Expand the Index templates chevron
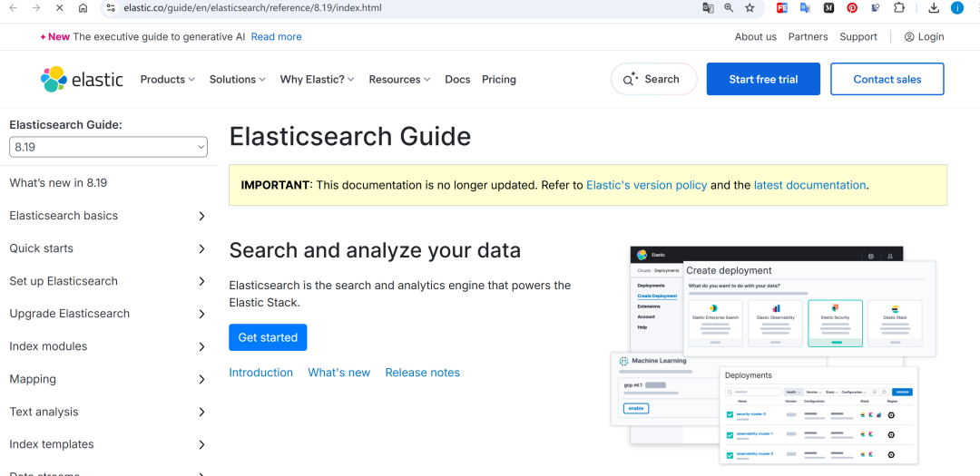 tap(201, 445)
